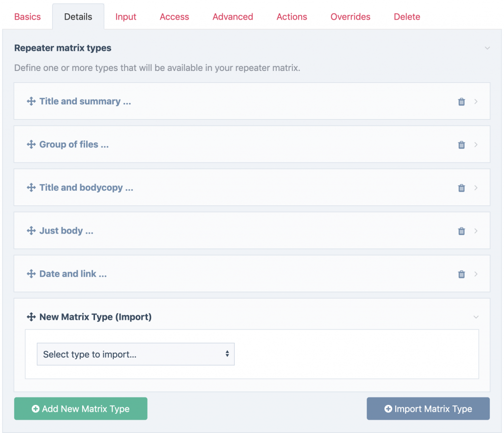504x433 pixels.
Task: Expand the Group of files row chevron
Action: pos(476,145)
